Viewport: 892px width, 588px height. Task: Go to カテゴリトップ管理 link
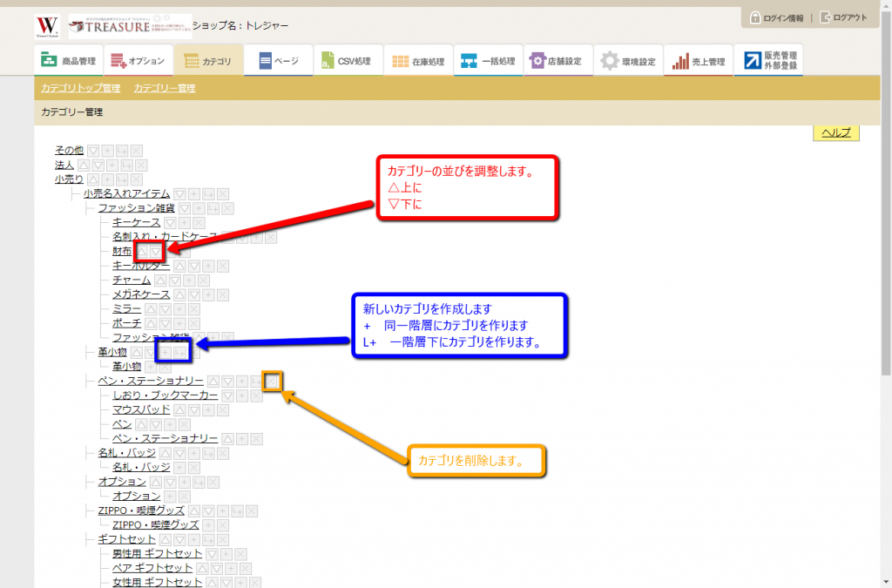pyautogui.click(x=80, y=88)
